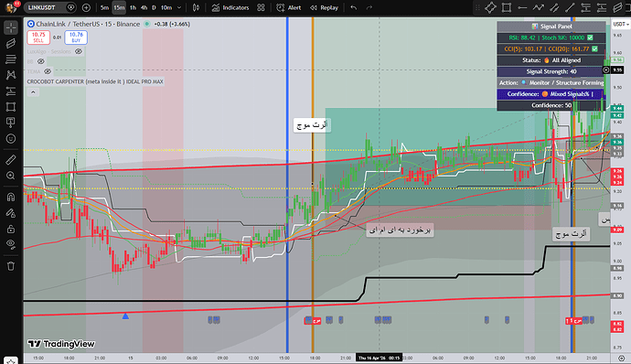Select the long position tool in favorites toolbar

(x=602, y=7)
